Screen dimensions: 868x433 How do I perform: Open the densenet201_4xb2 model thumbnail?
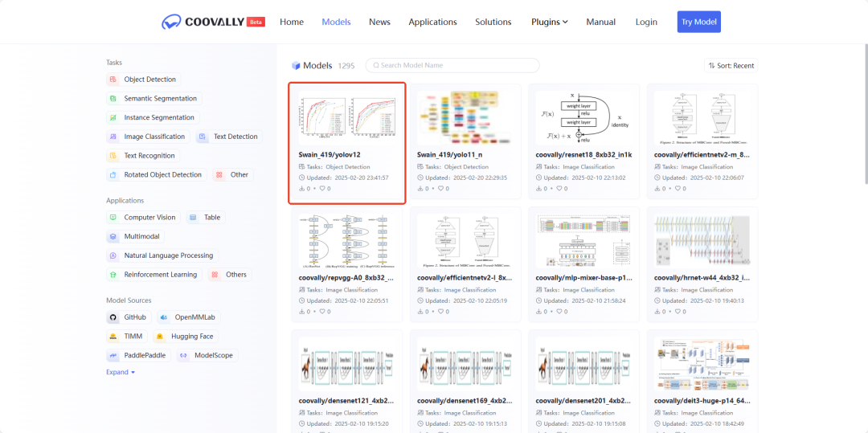[584, 363]
